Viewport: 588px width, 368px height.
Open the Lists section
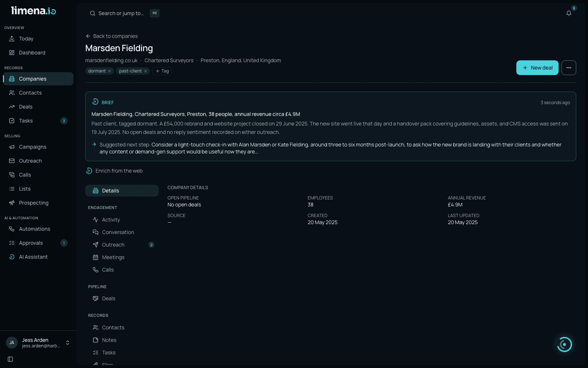click(x=38, y=189)
